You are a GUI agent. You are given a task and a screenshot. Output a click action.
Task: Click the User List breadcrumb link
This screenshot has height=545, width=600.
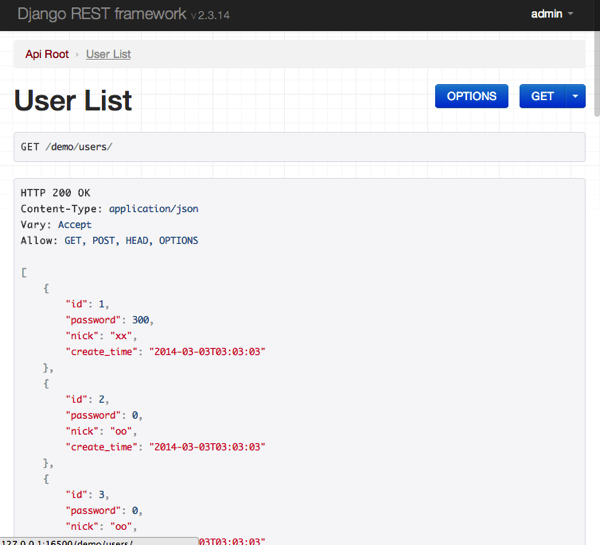coord(108,54)
